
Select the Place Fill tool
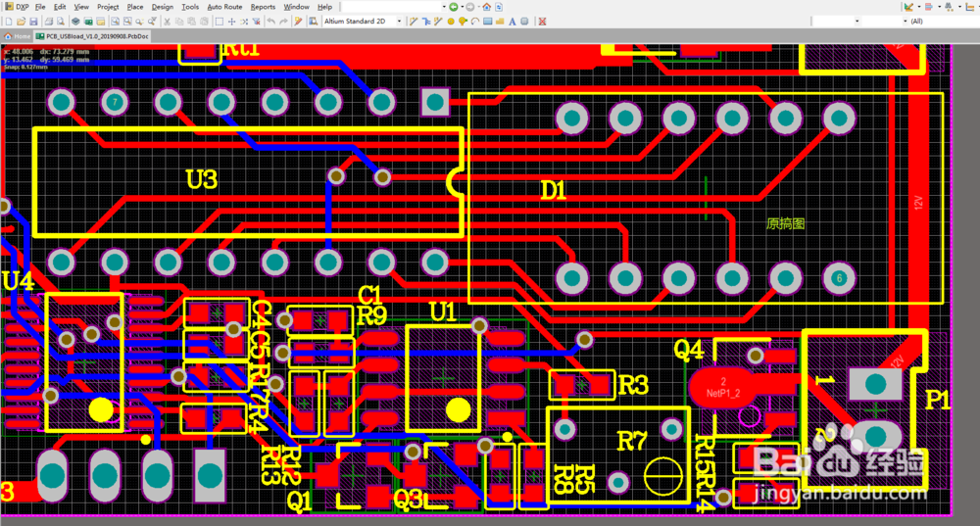(487, 22)
